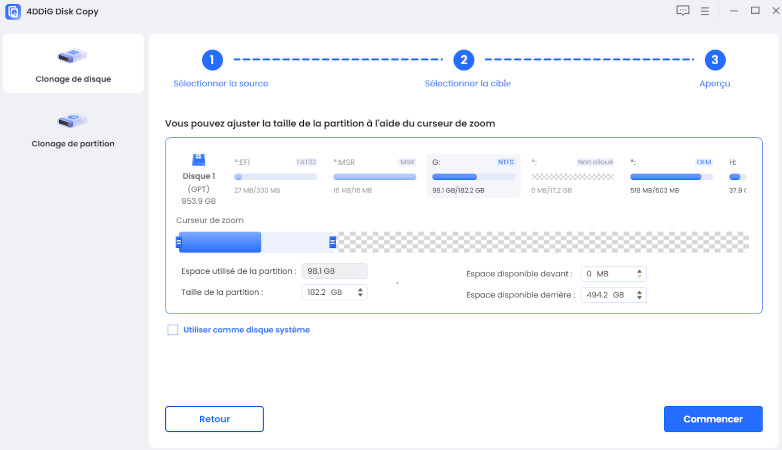Click the Retour button

214,419
